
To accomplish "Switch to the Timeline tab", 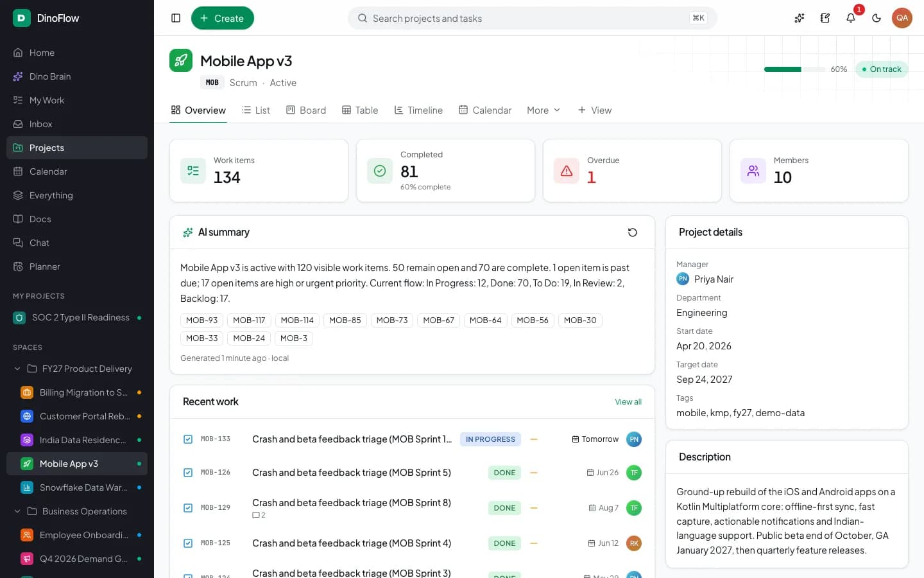I will click(x=418, y=110).
